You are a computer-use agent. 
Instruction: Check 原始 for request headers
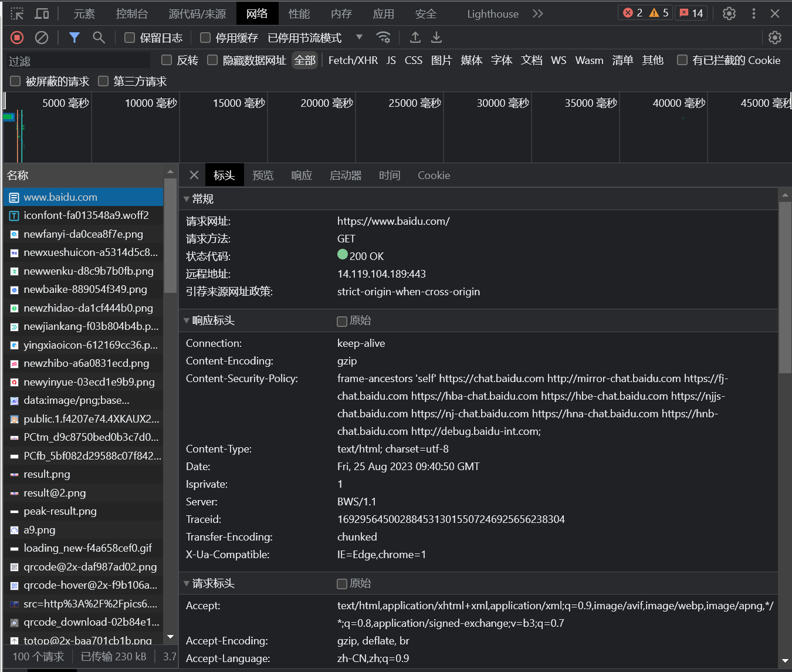tap(342, 584)
